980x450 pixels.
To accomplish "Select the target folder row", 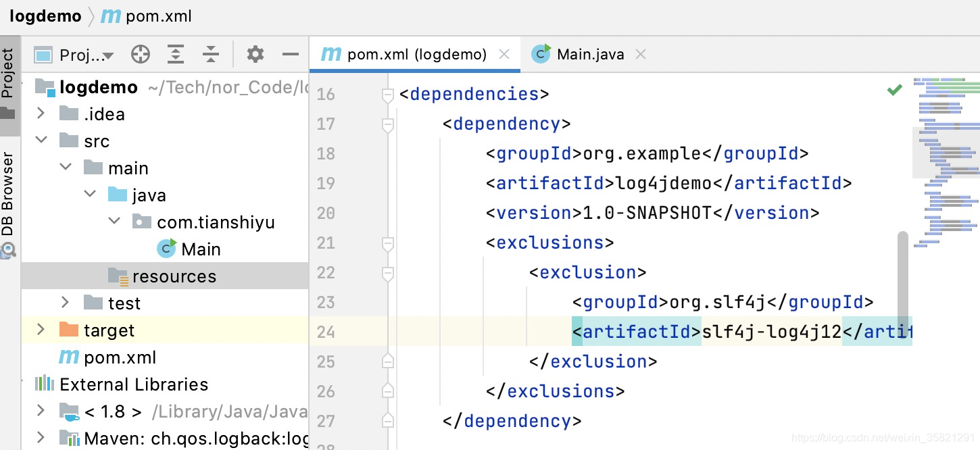I will pyautogui.click(x=165, y=330).
